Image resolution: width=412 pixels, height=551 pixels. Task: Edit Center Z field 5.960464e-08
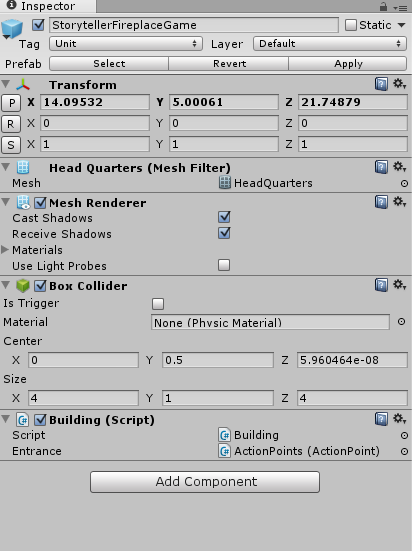tap(352, 360)
